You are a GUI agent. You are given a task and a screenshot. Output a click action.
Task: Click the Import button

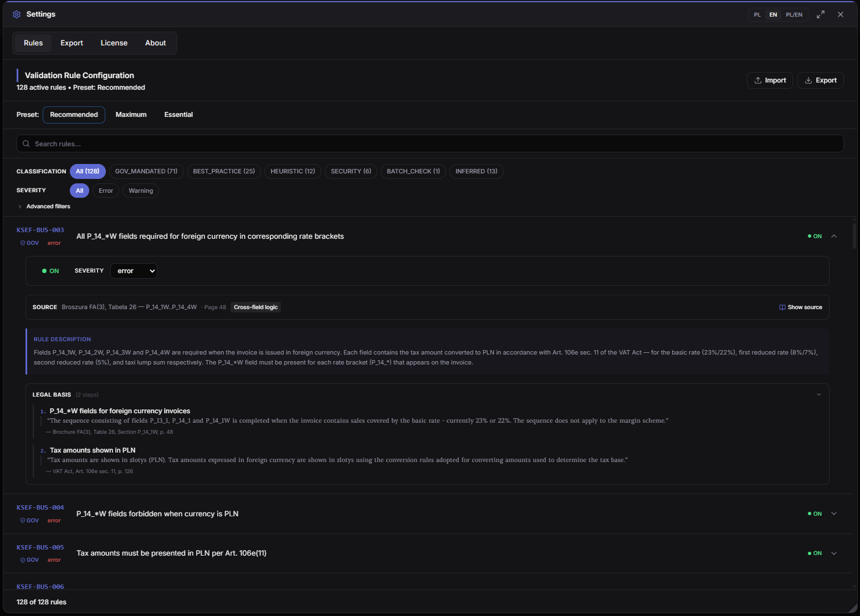tap(770, 80)
